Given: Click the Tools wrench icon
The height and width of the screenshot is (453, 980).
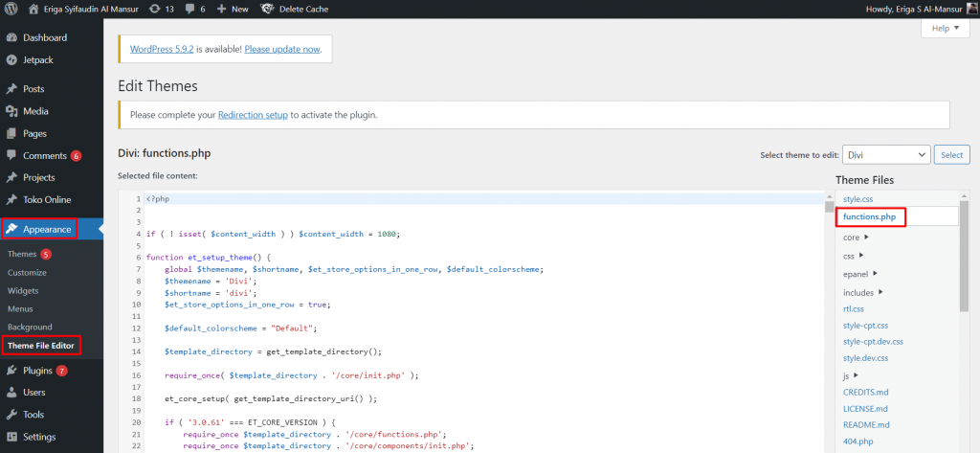Looking at the screenshot, I should coord(11,414).
